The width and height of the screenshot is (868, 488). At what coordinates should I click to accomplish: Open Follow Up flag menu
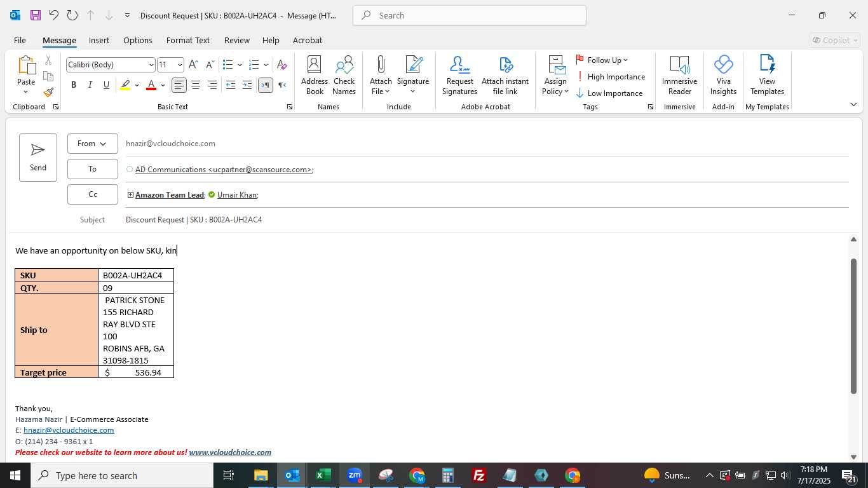(602, 60)
